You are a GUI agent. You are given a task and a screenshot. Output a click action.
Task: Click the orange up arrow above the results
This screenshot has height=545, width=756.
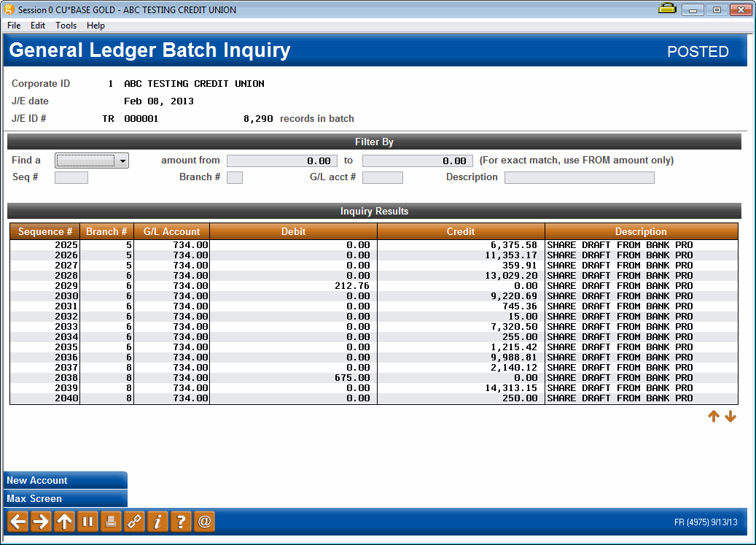(x=713, y=416)
